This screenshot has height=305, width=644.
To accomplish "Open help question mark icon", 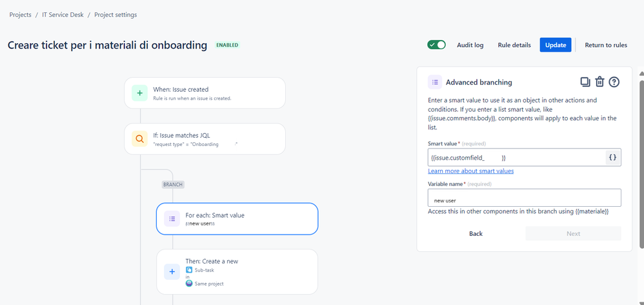I will (x=614, y=82).
